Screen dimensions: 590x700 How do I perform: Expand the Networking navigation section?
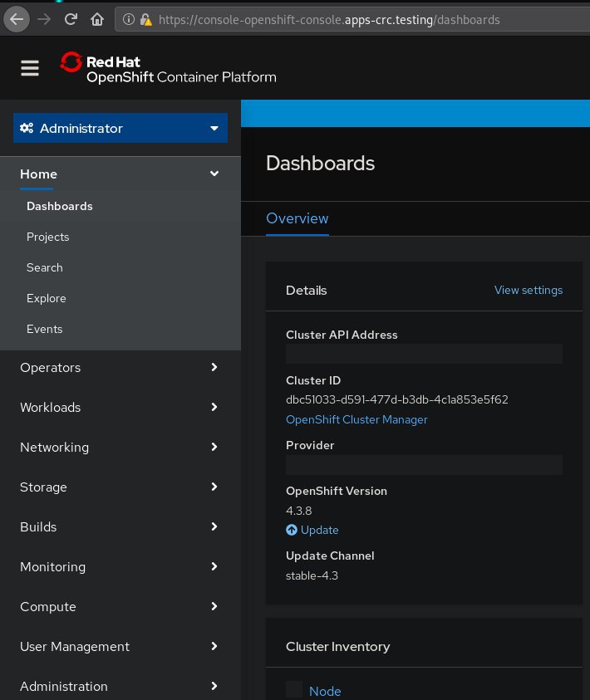click(x=120, y=447)
